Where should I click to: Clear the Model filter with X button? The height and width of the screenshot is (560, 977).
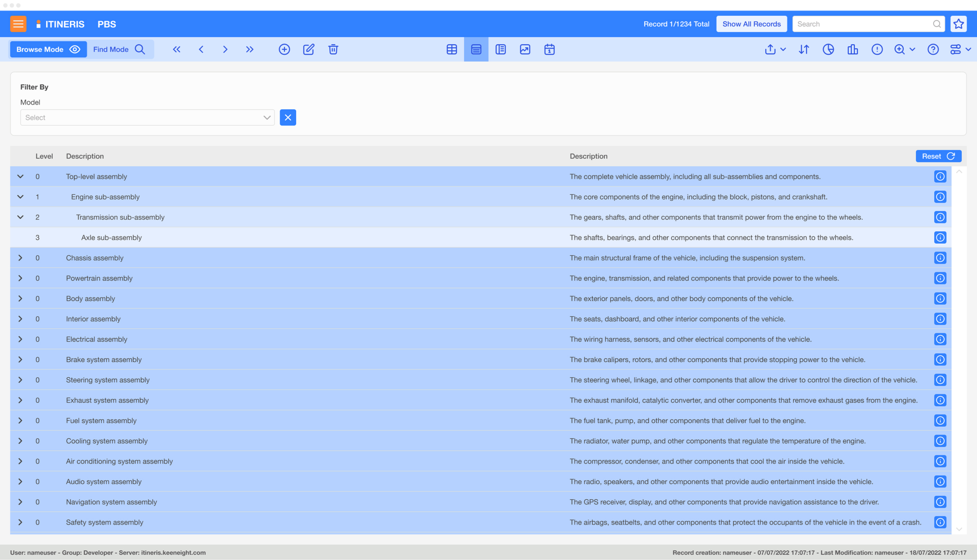[288, 117]
